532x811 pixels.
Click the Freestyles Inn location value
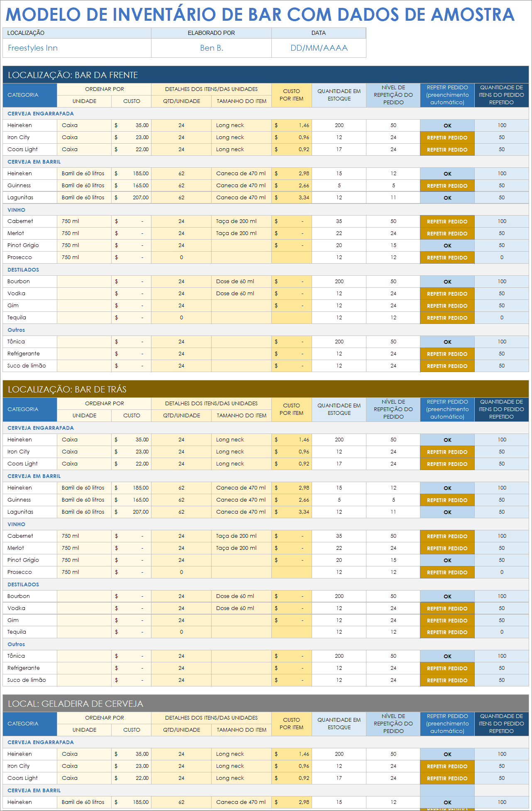click(x=33, y=48)
